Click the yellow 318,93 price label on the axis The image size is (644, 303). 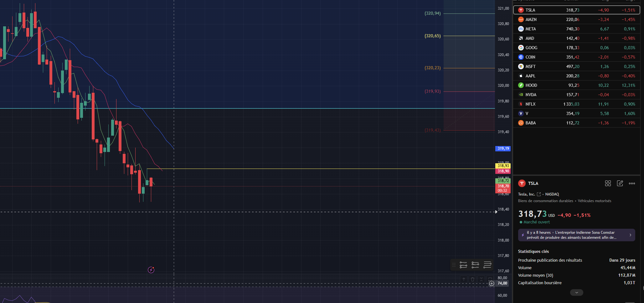503,166
